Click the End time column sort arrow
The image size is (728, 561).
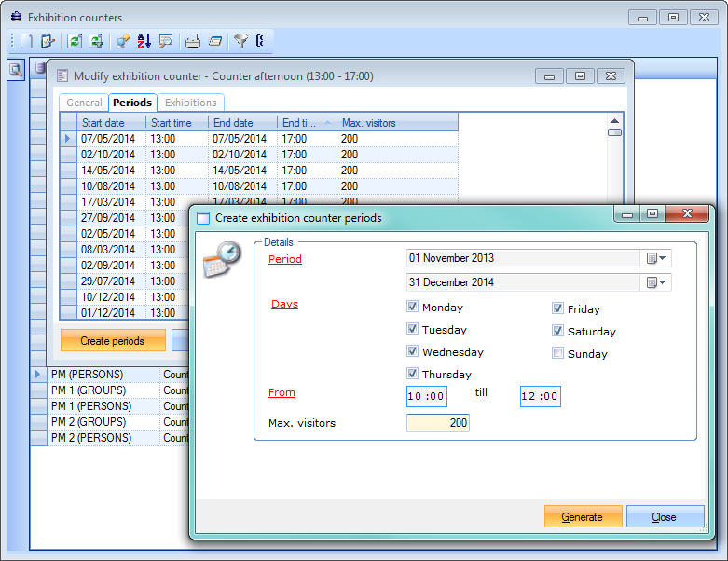[327, 122]
